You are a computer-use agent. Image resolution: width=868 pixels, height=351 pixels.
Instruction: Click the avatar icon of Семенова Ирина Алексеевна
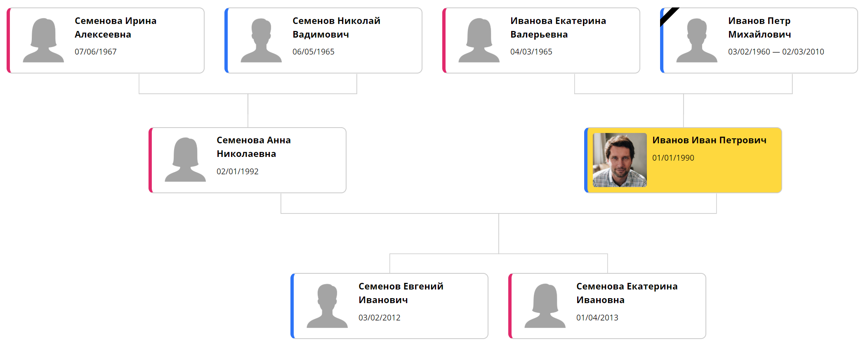(43, 40)
